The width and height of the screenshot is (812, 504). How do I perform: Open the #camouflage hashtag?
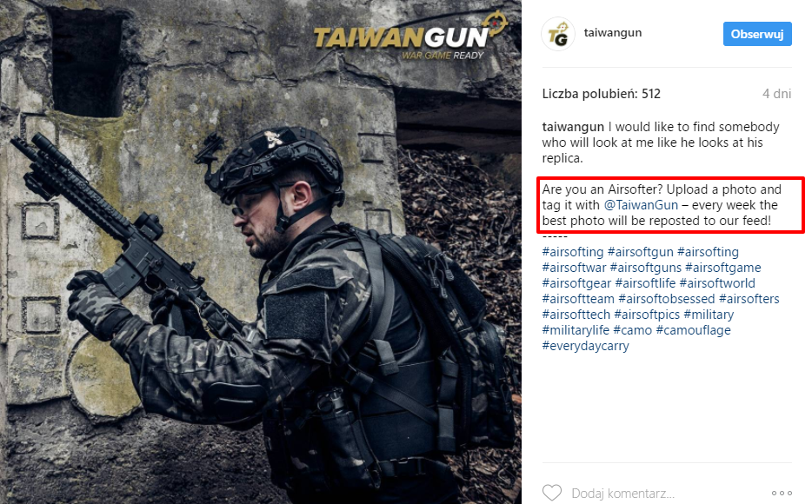coord(693,330)
